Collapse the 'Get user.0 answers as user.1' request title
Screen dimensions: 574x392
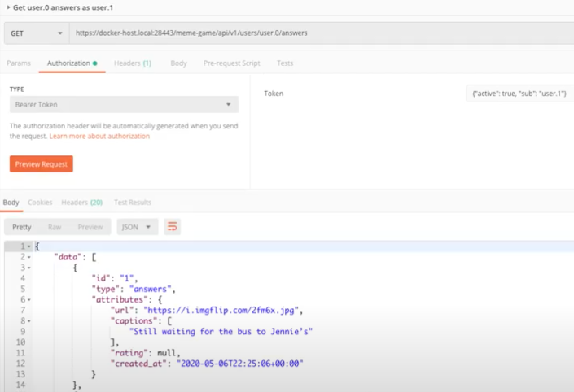pos(7,7)
